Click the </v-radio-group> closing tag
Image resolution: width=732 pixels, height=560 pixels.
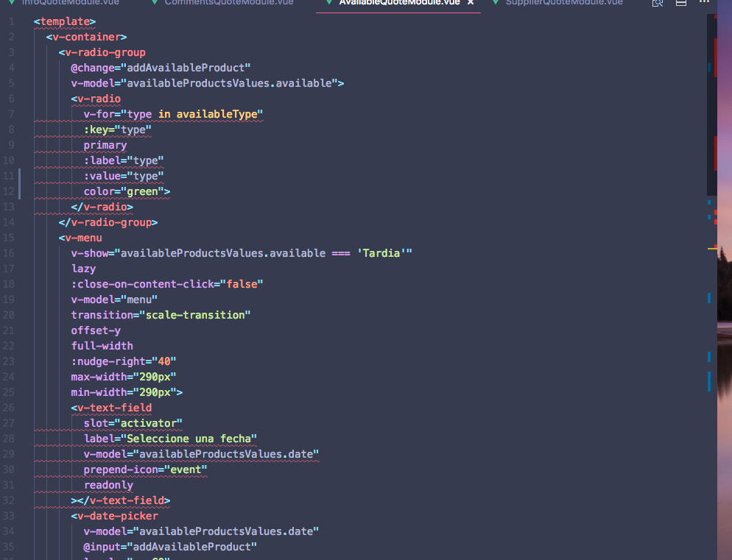coord(108,222)
